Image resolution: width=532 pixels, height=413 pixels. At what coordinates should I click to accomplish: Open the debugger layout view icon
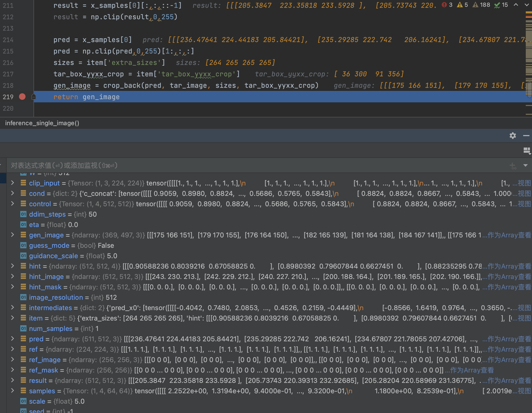coord(526,150)
